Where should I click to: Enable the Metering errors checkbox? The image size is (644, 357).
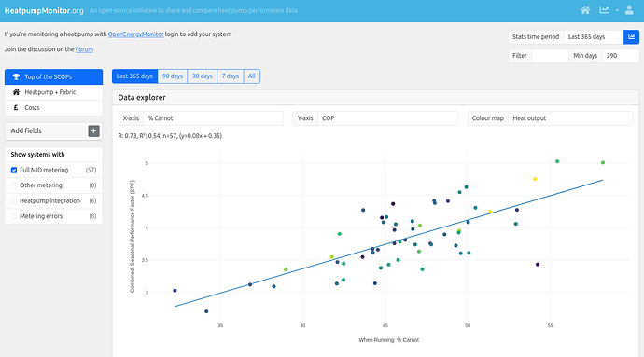pyautogui.click(x=14, y=216)
